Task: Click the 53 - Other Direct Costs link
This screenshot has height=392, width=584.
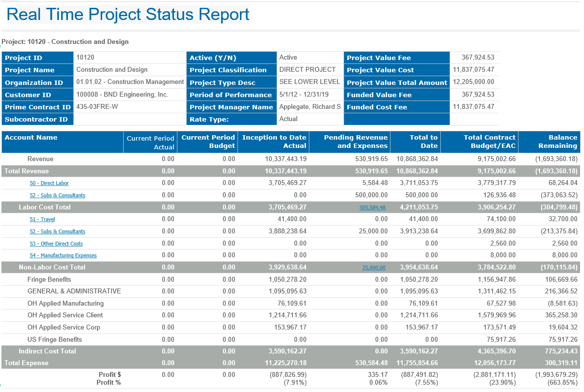Action: point(56,244)
